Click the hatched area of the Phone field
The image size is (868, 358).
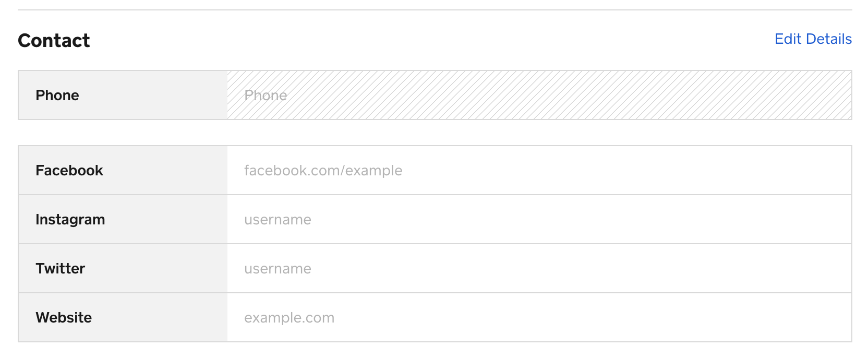pyautogui.click(x=626, y=96)
